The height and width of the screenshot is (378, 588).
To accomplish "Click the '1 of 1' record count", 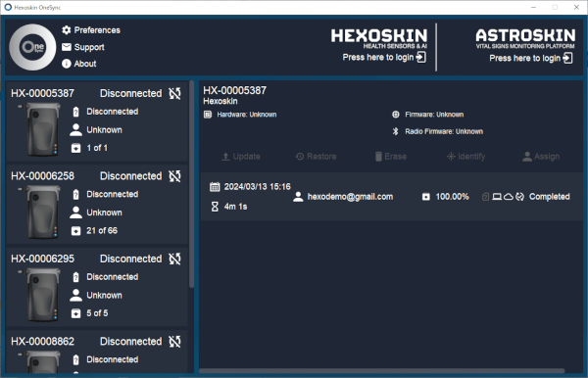I will coord(97,148).
